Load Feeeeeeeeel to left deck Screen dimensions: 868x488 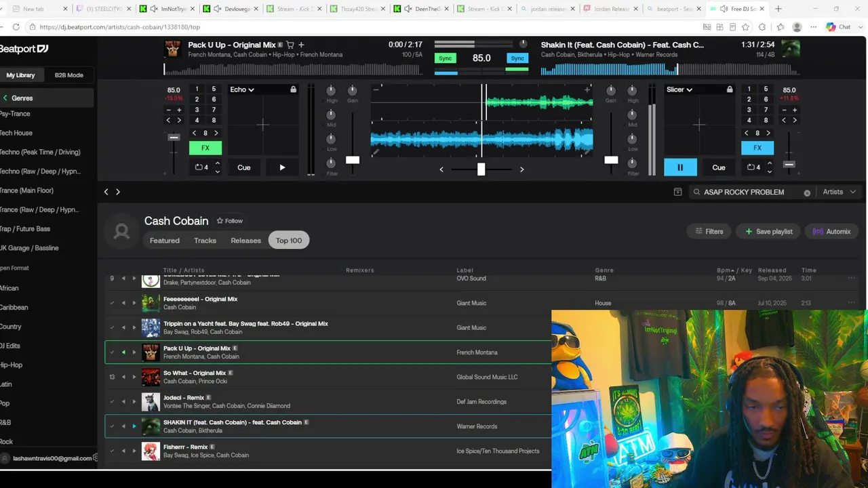(123, 303)
